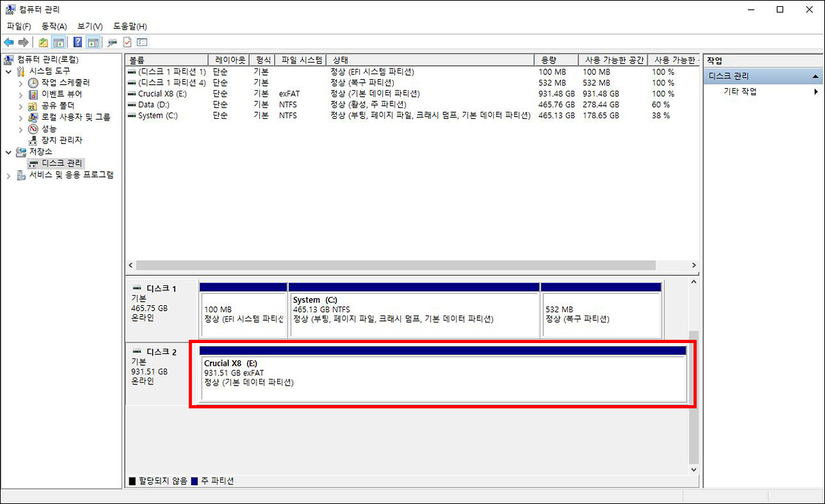Collapse the 저장소 tree node
Viewport: 825px width, 504px height.
8,152
